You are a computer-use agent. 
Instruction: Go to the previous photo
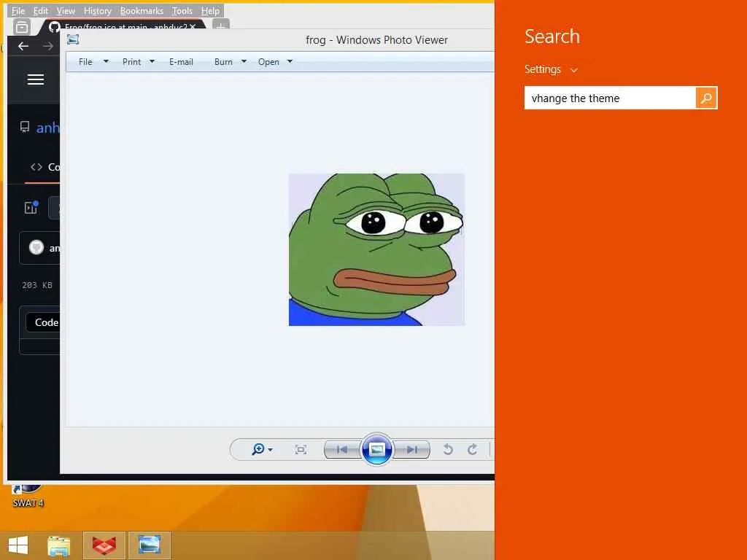(x=341, y=449)
